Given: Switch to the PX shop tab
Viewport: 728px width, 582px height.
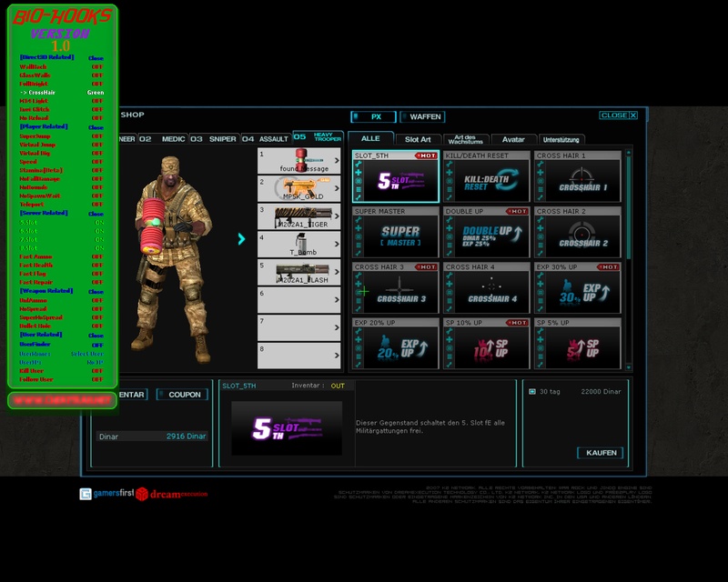Looking at the screenshot, I should [x=373, y=117].
